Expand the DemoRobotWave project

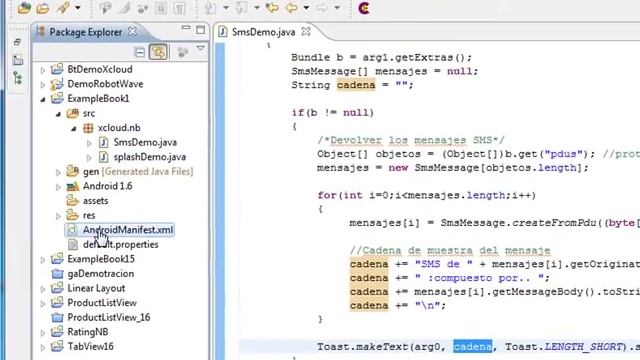(43, 85)
